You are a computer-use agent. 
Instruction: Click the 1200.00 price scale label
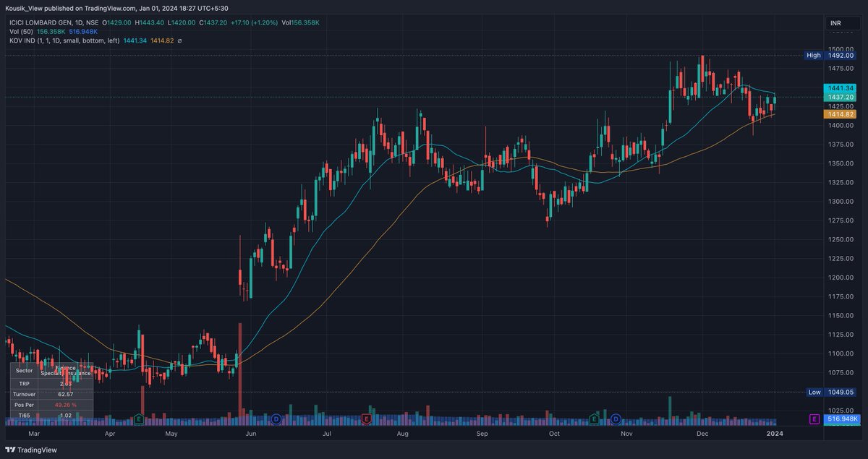point(839,277)
